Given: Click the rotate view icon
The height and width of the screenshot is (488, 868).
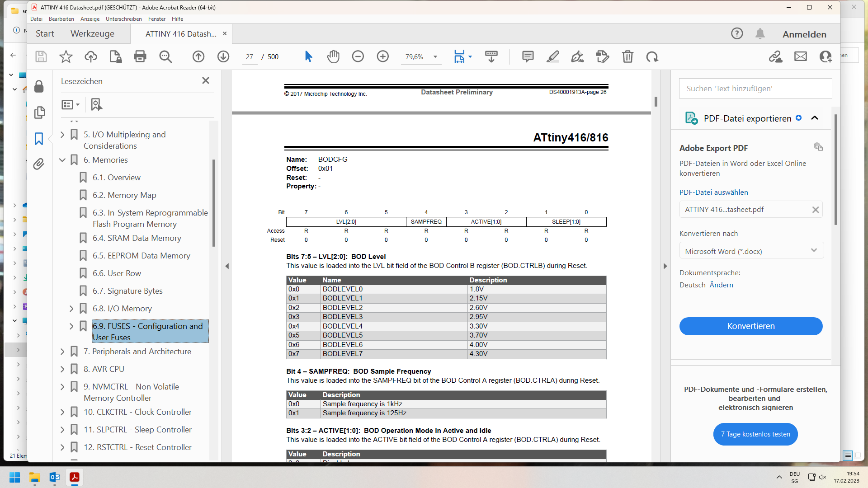Looking at the screenshot, I should pos(652,56).
